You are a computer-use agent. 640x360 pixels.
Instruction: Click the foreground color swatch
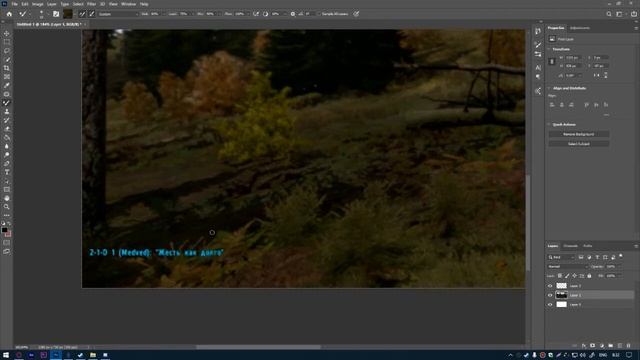[4, 231]
